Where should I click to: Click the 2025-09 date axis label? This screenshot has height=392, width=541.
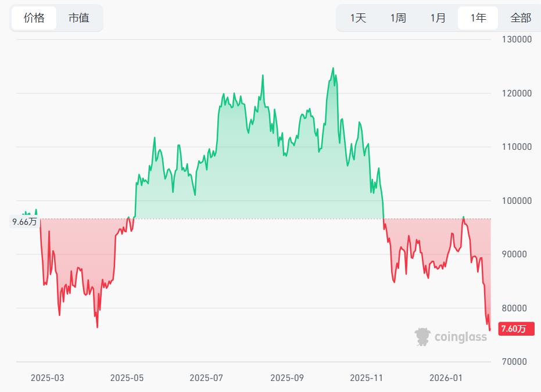click(x=287, y=378)
